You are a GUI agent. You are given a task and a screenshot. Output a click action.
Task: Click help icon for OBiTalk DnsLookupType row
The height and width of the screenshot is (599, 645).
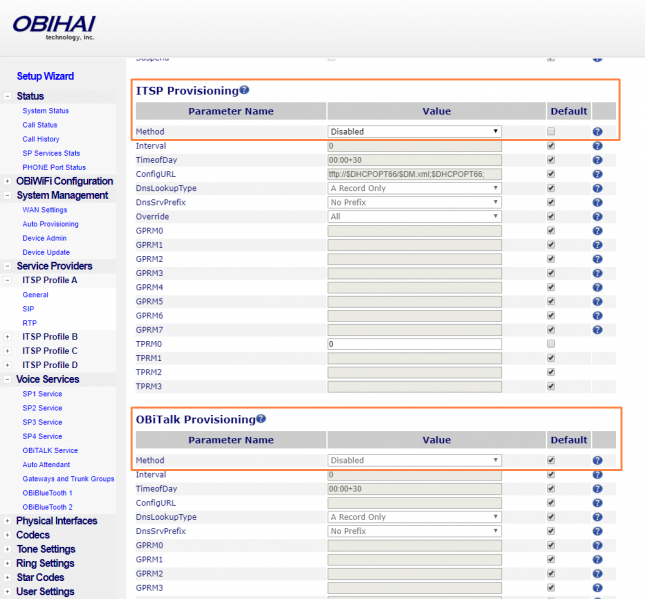597,517
